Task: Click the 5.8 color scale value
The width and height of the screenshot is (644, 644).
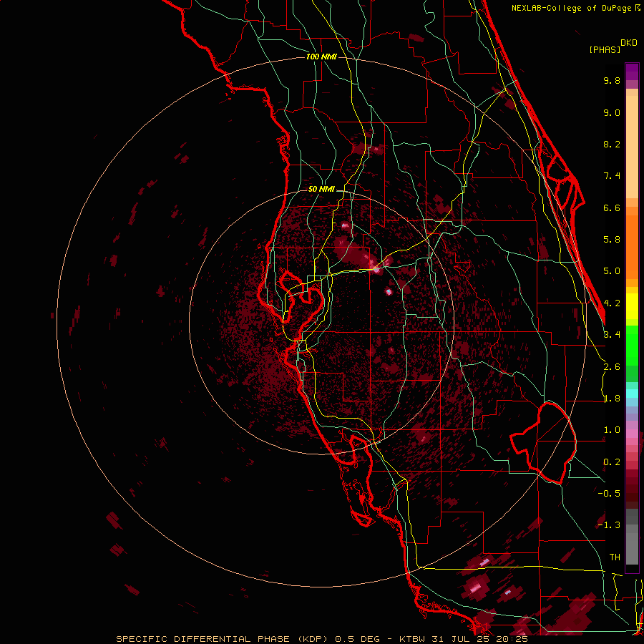Action: tap(612, 240)
